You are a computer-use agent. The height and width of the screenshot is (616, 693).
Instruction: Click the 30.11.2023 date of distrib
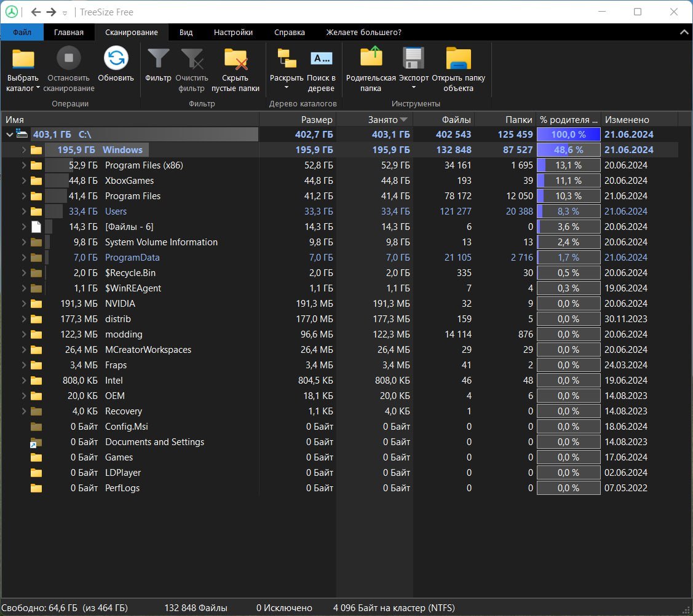pos(625,319)
